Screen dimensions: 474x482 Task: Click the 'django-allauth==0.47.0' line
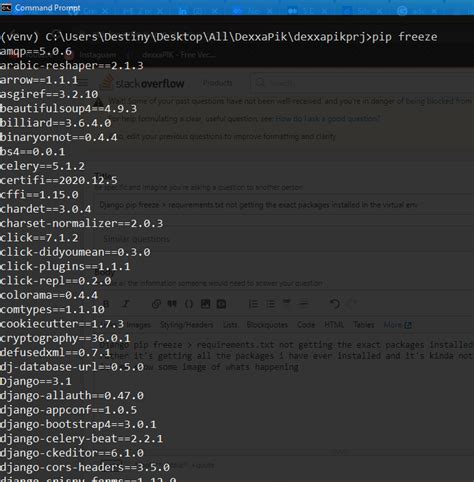click(72, 395)
